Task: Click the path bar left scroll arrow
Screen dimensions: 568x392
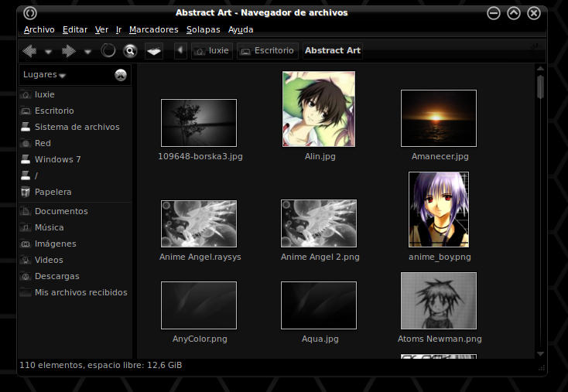Action: pos(180,50)
